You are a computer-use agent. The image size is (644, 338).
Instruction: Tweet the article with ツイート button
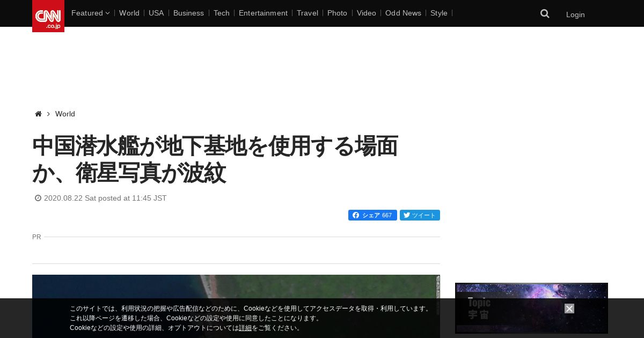pyautogui.click(x=420, y=215)
